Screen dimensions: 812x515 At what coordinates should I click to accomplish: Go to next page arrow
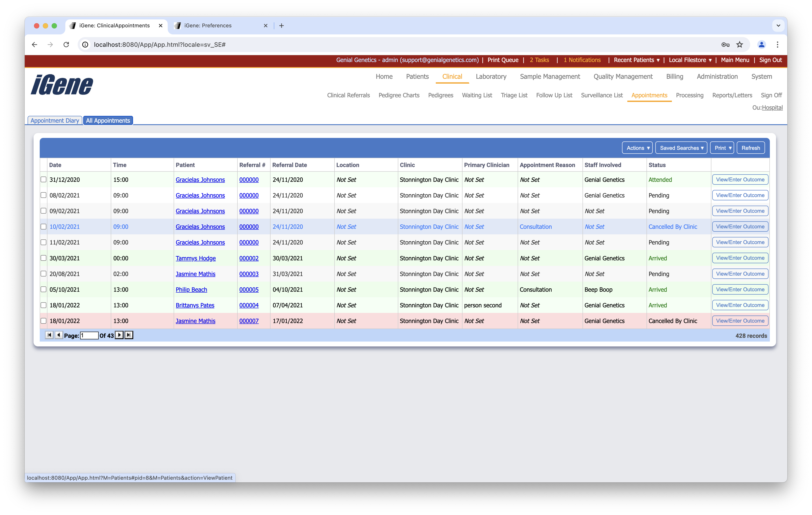click(x=119, y=335)
